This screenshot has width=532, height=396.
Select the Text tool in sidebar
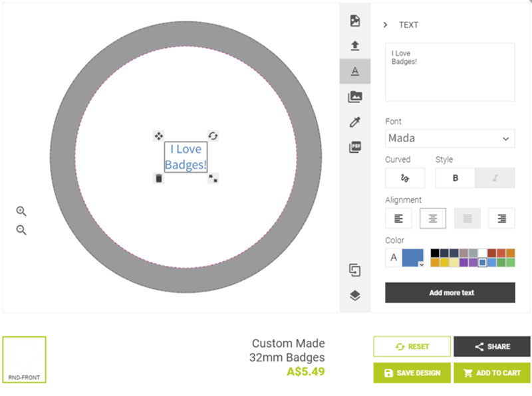click(355, 71)
